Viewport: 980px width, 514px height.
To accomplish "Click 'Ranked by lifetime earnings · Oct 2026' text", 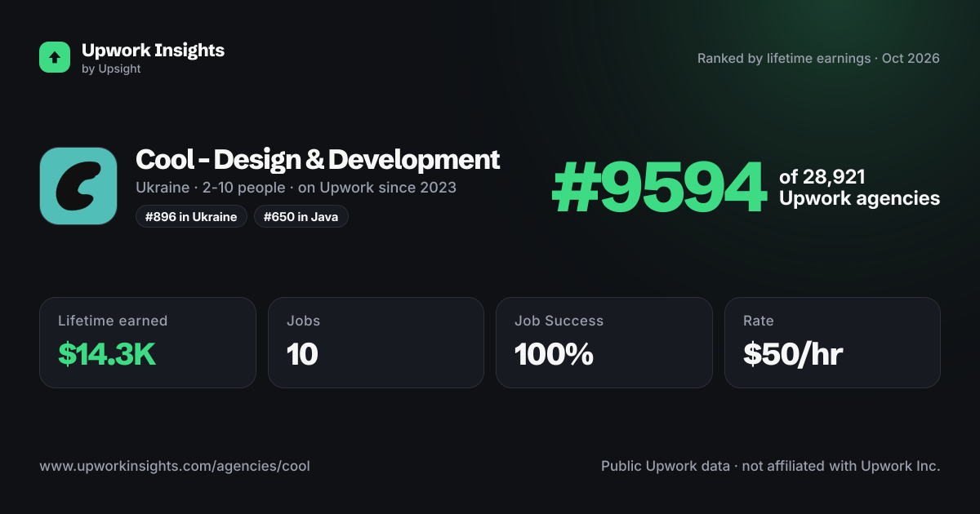I will pyautogui.click(x=818, y=58).
